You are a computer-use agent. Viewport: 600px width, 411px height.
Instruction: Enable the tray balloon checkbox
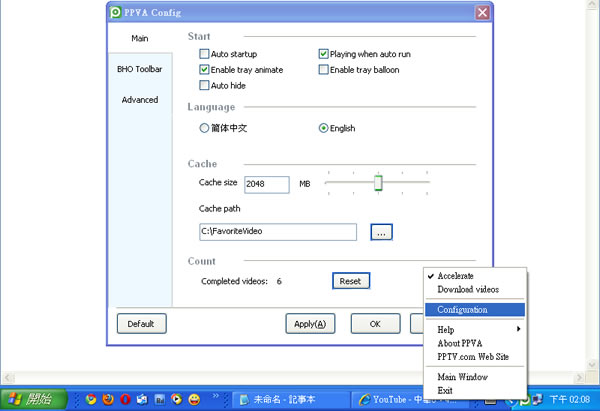click(x=323, y=70)
